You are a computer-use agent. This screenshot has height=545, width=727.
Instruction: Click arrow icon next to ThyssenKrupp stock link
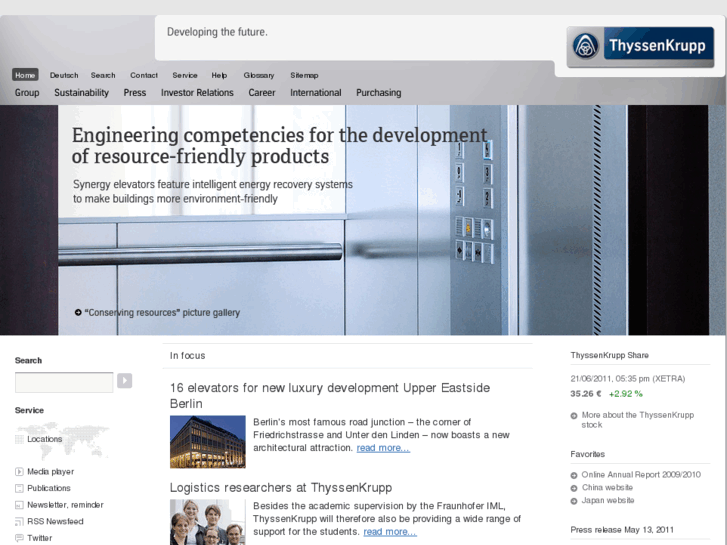[574, 416]
